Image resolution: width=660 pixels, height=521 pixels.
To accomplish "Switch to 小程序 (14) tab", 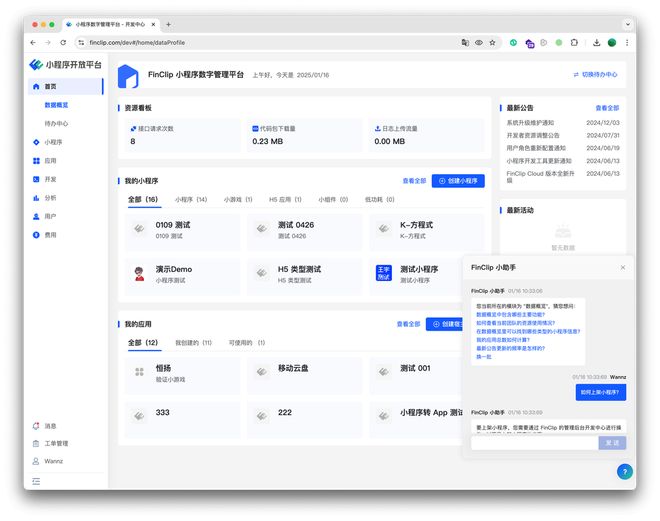I will point(191,199).
